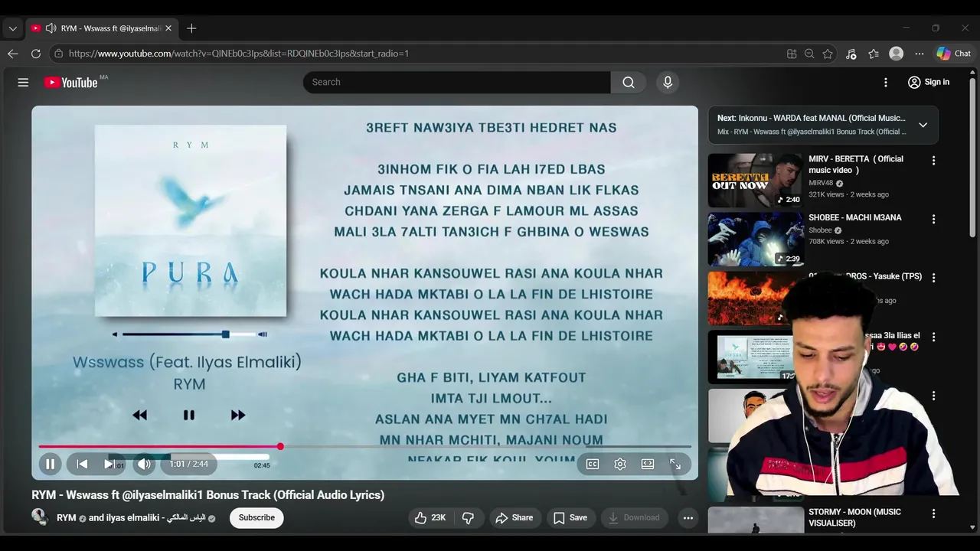Go to the previous video in the player controls
Viewport: 980px width, 551px height.
pyautogui.click(x=82, y=464)
